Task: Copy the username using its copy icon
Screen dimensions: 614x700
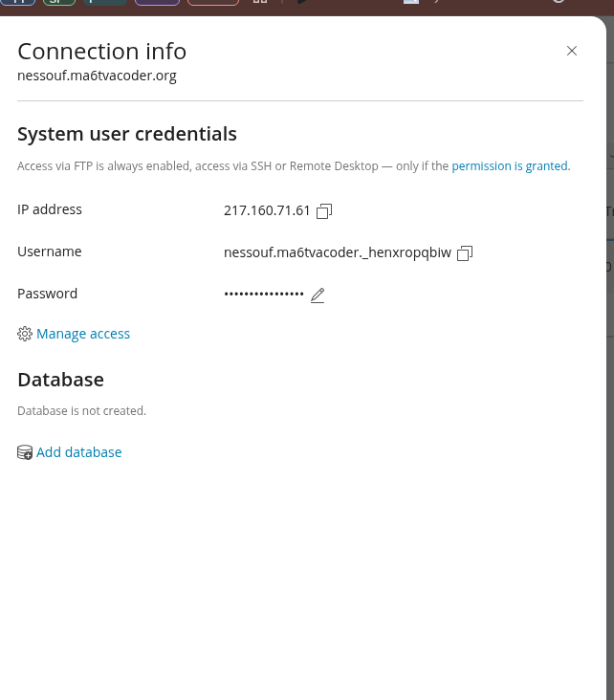Action: tap(465, 253)
